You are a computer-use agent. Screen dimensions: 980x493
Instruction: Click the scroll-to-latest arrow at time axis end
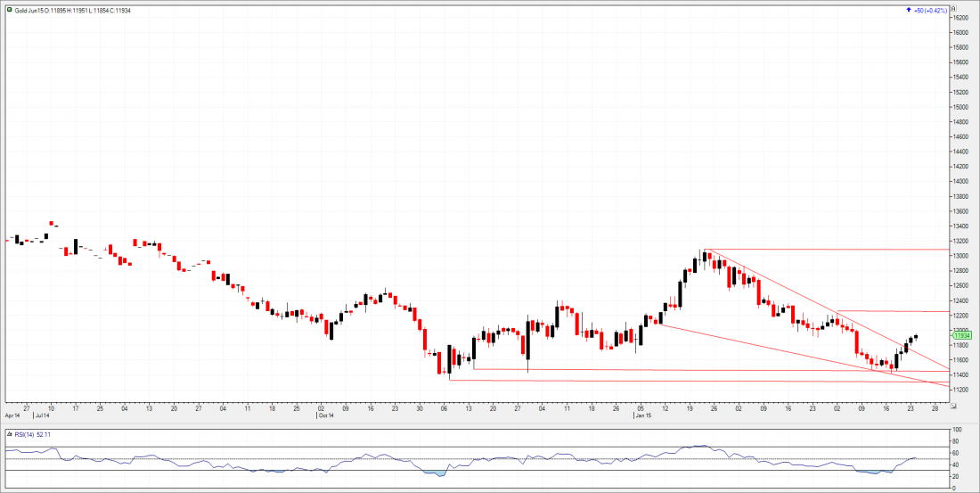tap(953, 407)
